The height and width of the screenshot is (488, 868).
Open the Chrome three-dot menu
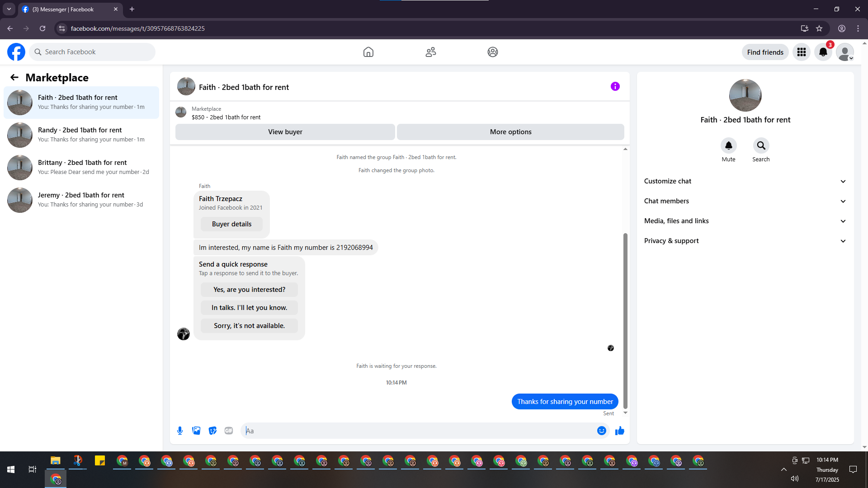click(858, 28)
